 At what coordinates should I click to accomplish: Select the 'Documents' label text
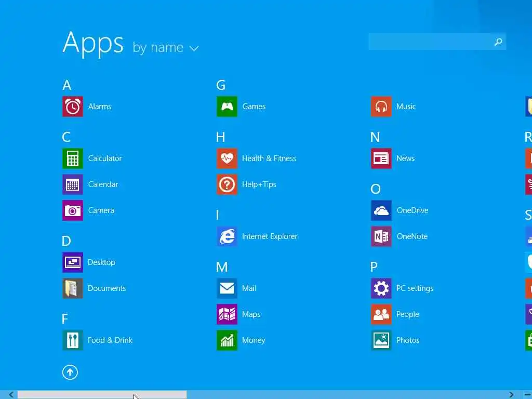coord(107,288)
